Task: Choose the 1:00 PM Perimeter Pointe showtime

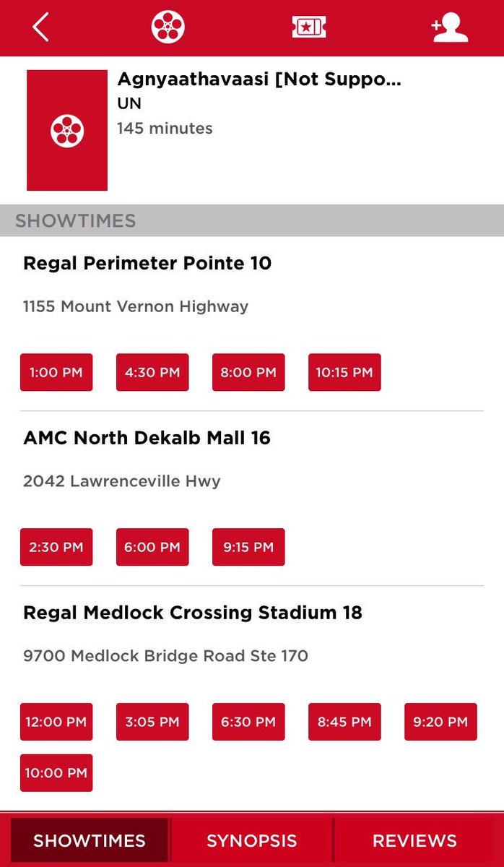Action: [x=56, y=373]
